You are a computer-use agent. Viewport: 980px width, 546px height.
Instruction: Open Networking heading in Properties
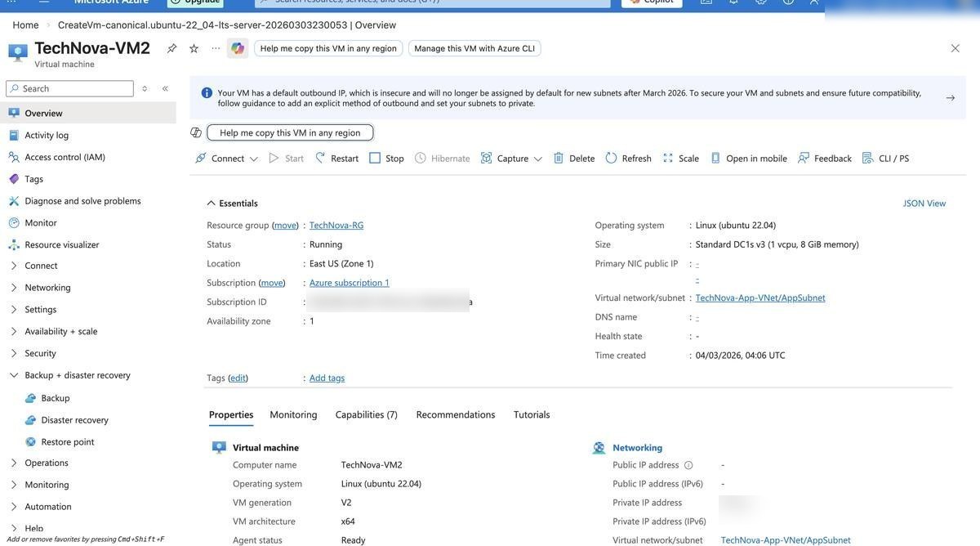point(637,448)
